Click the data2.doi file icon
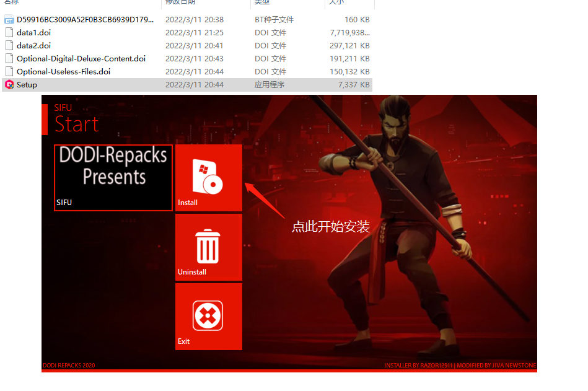This screenshot has height=391, width=588. coord(9,45)
